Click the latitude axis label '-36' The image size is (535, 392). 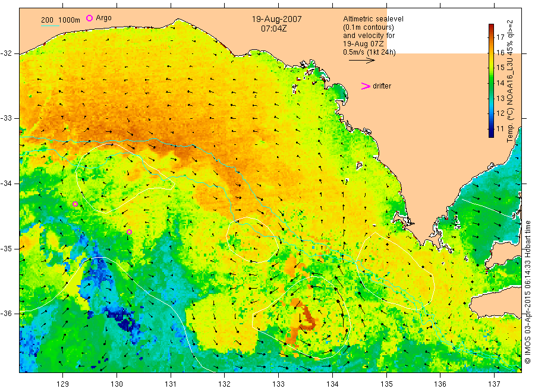coord(7,314)
